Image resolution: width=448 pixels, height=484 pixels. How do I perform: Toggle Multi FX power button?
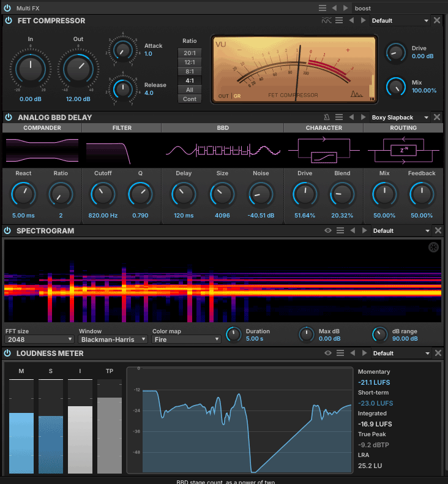point(7,8)
